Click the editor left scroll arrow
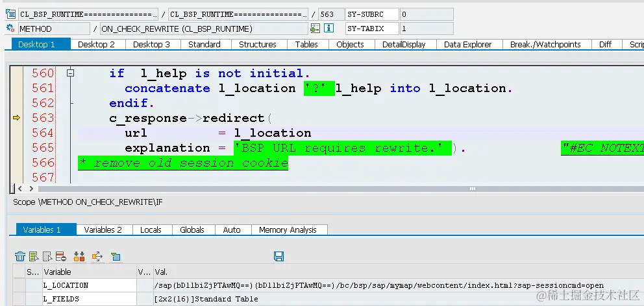Image resolution: width=644 pixels, height=306 pixels. click(19, 189)
